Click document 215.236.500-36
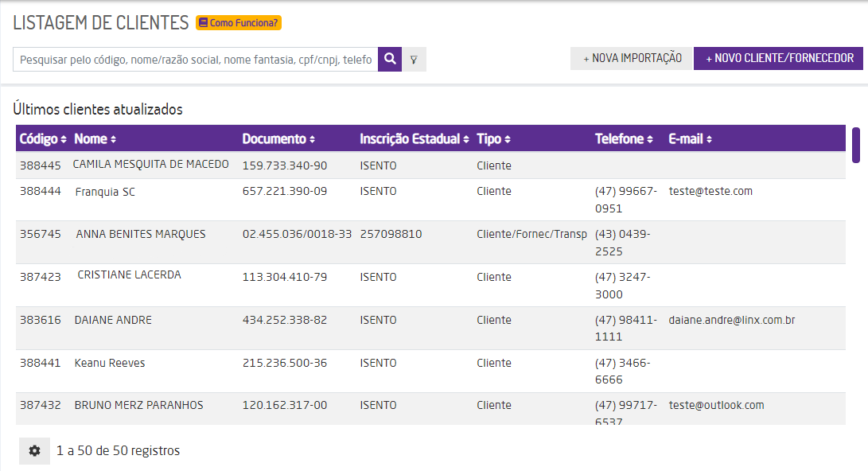 (285, 363)
